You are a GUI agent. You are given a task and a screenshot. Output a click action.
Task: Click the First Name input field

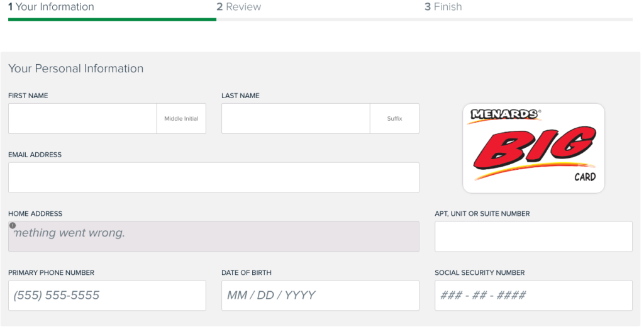click(x=82, y=118)
